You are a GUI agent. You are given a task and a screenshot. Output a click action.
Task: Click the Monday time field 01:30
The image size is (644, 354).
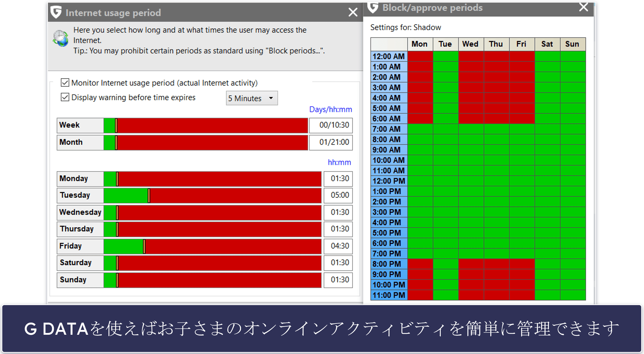point(338,179)
